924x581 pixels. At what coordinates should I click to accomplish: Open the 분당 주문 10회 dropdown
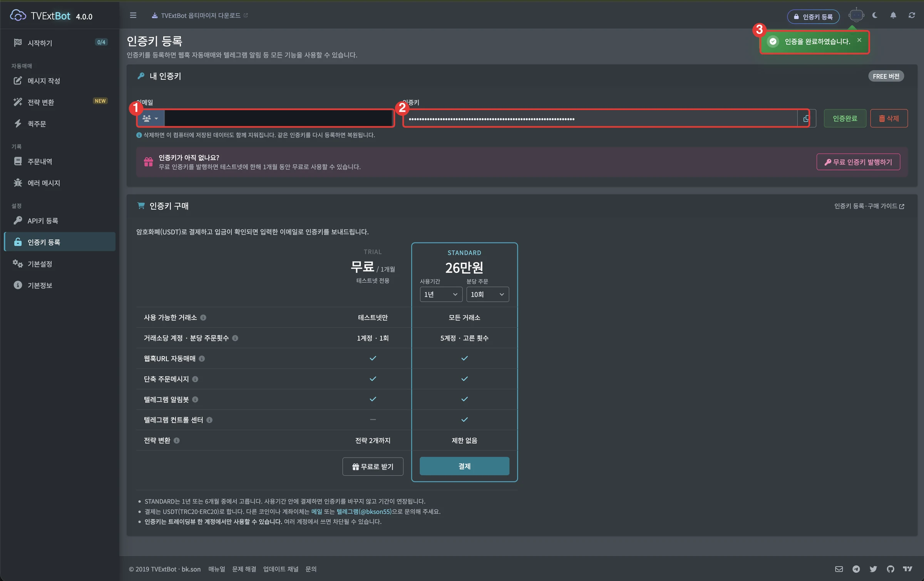pyautogui.click(x=487, y=294)
